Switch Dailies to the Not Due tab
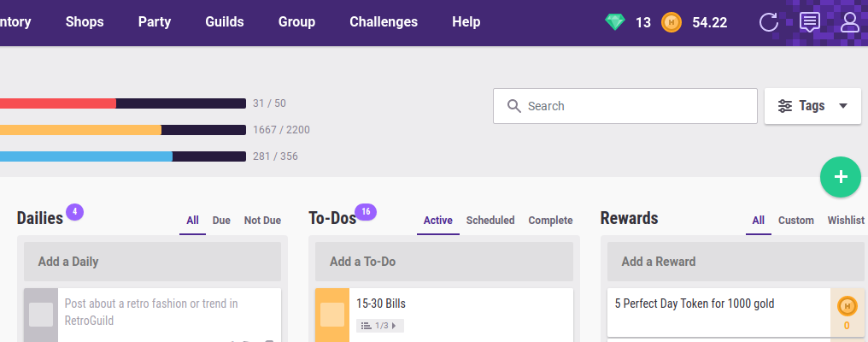Viewport: 868px width, 342px height. 262,221
